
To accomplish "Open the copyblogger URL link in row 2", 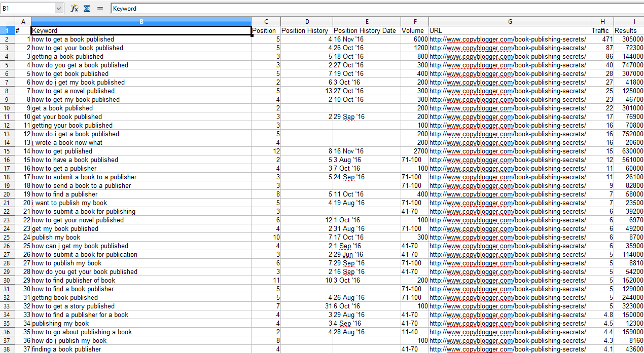I will click(507, 40).
